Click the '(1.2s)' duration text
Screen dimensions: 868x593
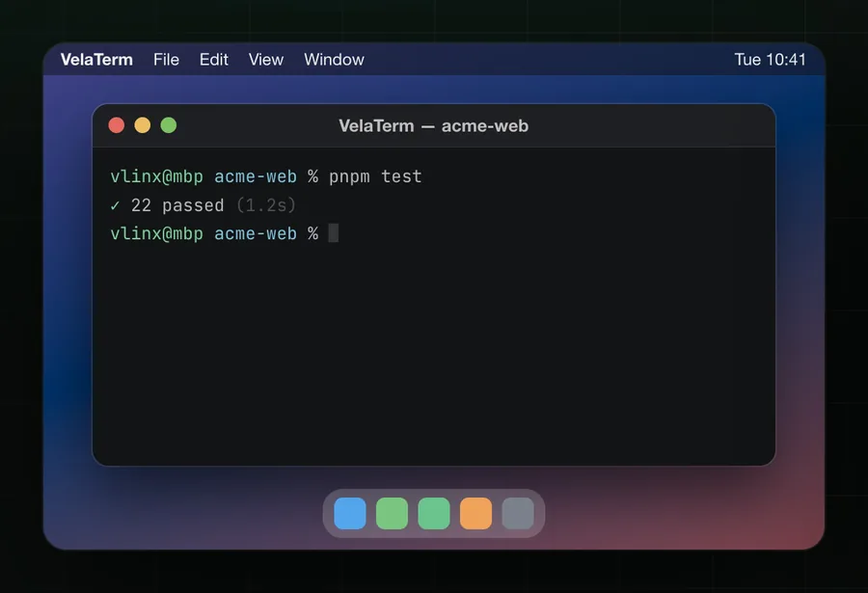tap(266, 205)
